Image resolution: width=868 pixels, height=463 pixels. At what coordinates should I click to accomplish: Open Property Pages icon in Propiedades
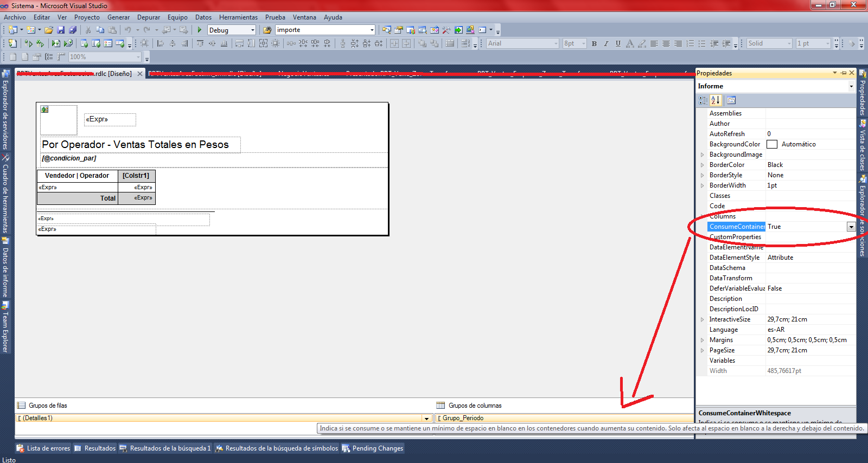pyautogui.click(x=731, y=100)
